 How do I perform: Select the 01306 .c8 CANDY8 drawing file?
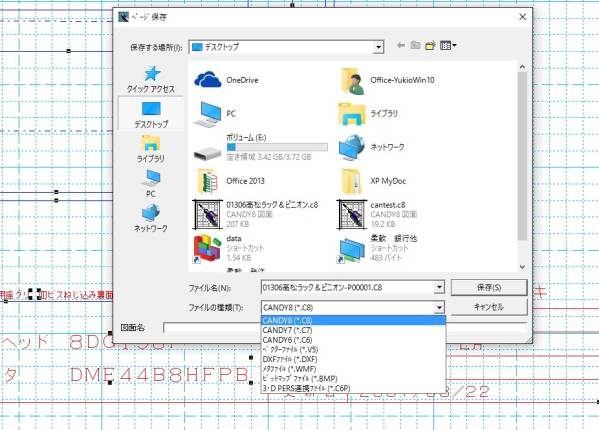256,214
